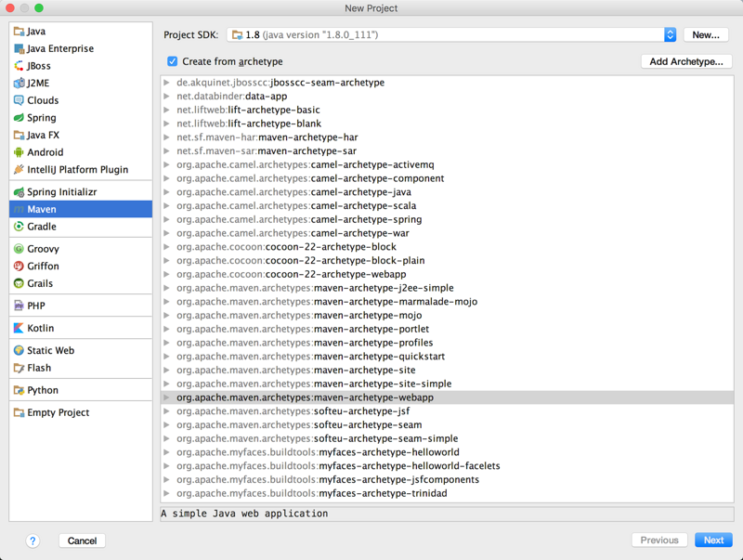Click the Griffon icon
The width and height of the screenshot is (743, 560).
tap(19, 267)
